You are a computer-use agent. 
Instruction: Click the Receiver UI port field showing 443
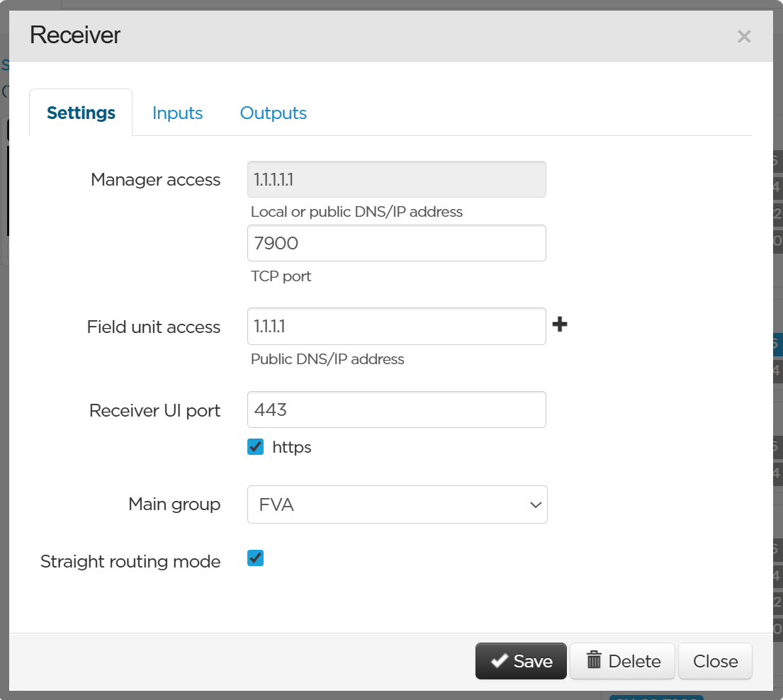[396, 410]
